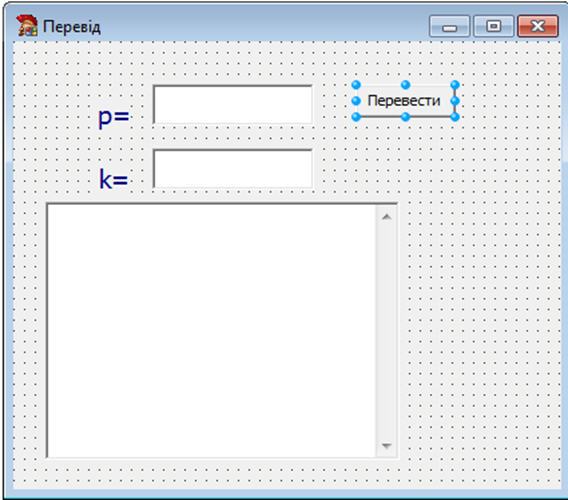Viewport: 568px width, 500px height.
Task: Select the k= label
Action: 114,179
